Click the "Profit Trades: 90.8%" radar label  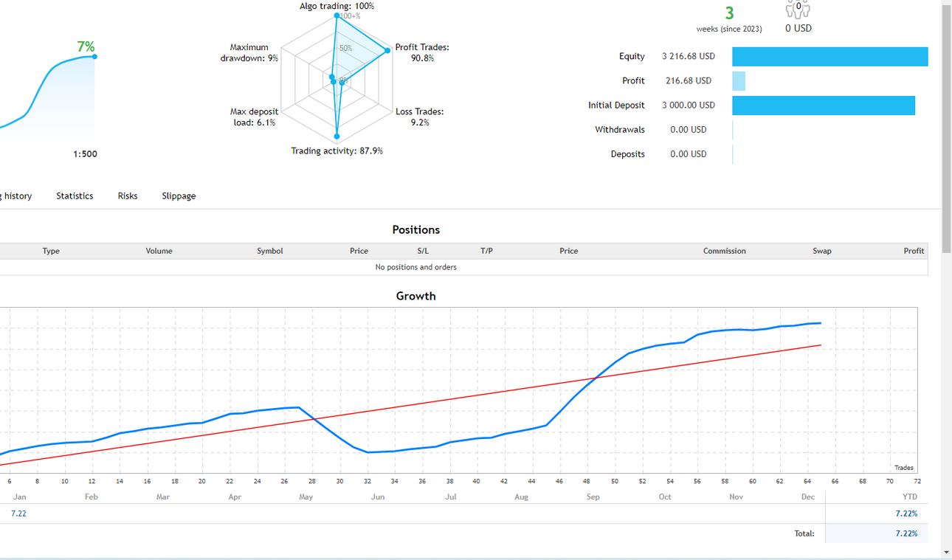pyautogui.click(x=422, y=52)
